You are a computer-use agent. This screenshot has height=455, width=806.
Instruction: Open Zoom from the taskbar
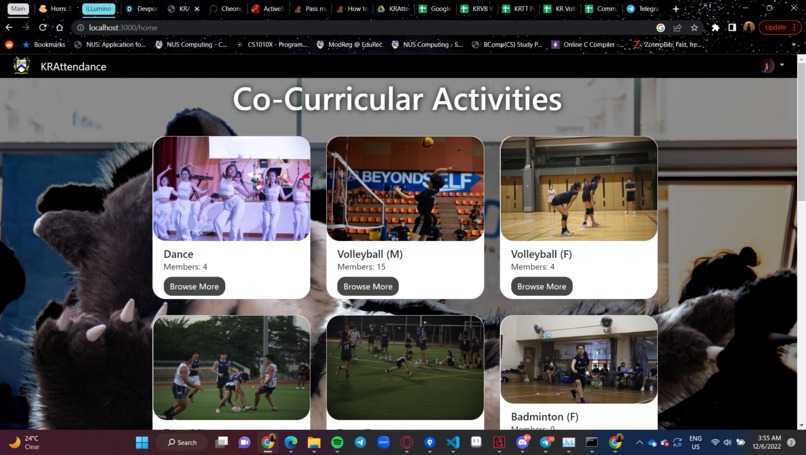383,442
